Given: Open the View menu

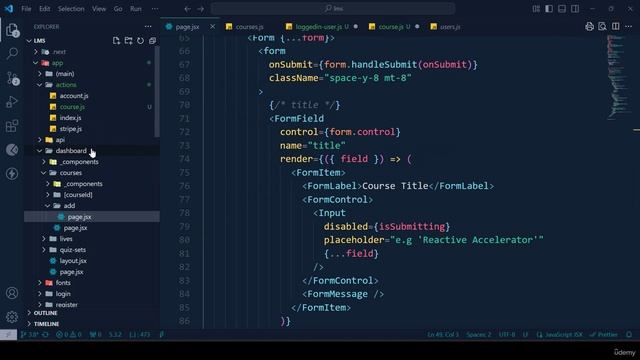Looking at the screenshot, I should click(x=99, y=9).
